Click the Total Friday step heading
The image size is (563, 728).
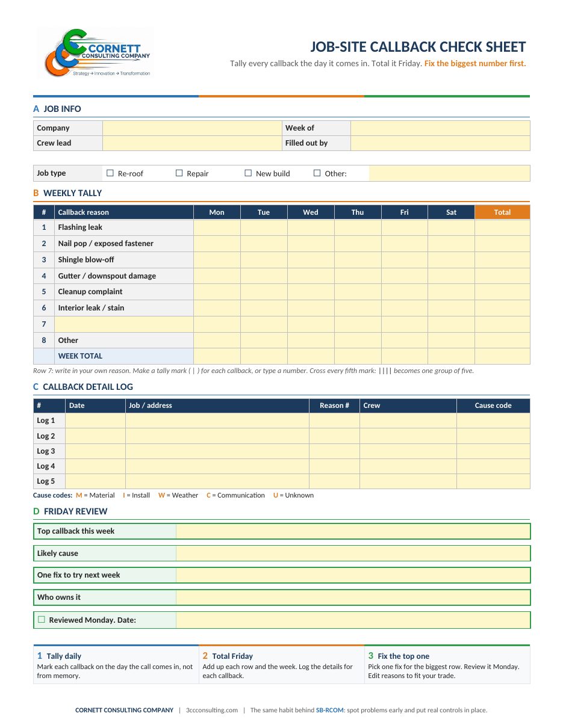tap(232, 656)
